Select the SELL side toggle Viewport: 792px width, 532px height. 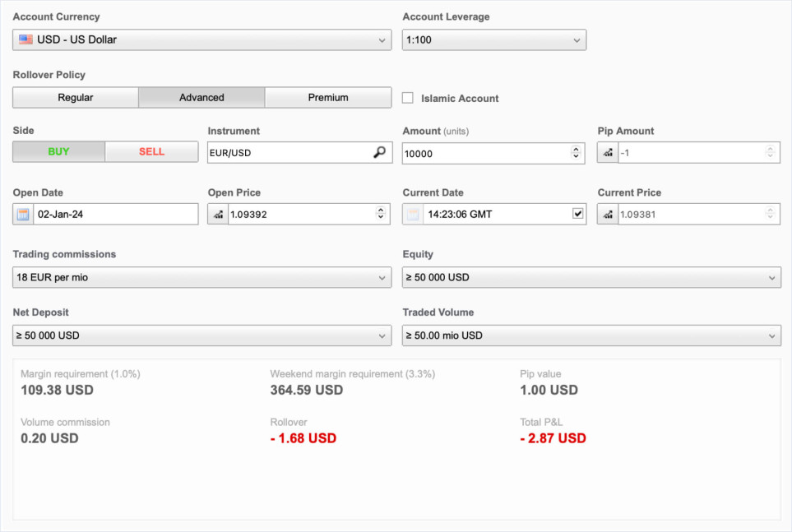151,152
